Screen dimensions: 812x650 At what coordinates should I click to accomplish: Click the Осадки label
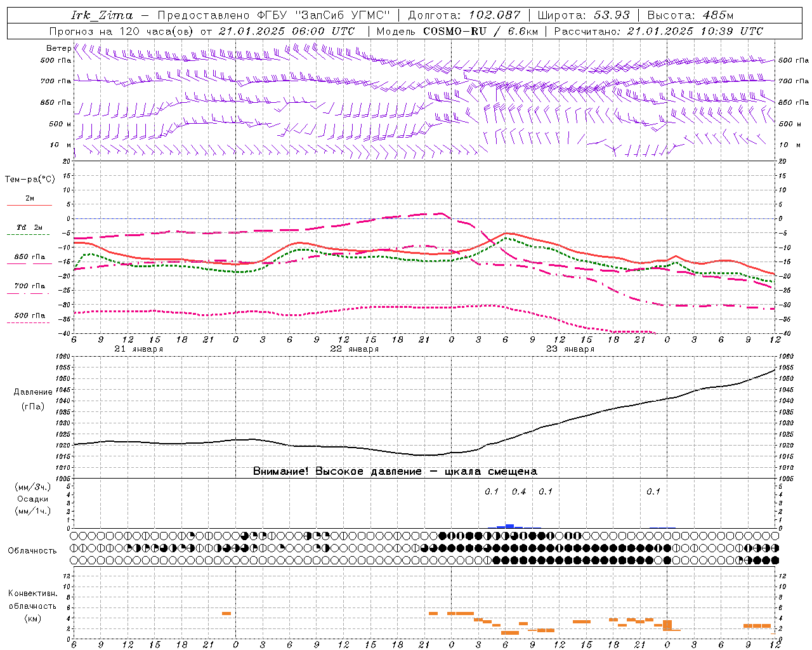coord(33,499)
